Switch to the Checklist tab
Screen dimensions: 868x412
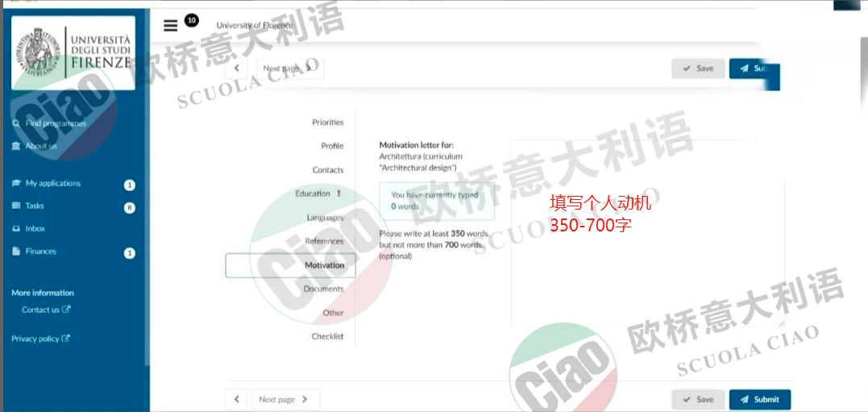click(x=327, y=337)
